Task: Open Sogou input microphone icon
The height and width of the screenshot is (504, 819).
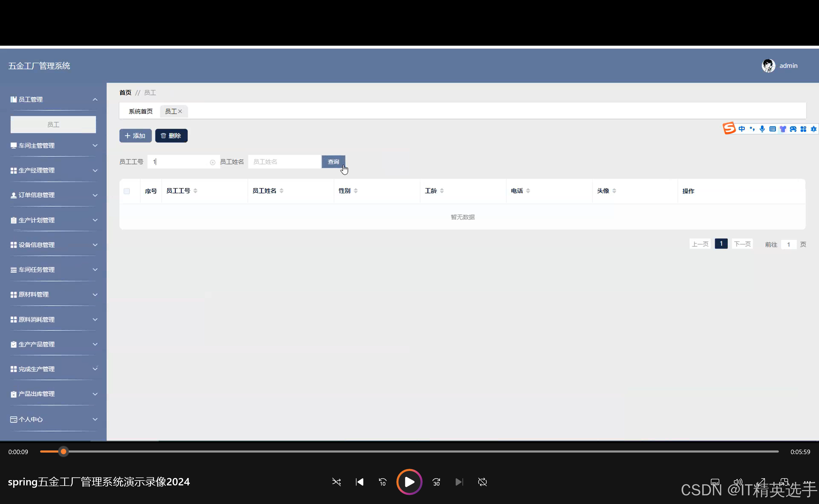Action: point(762,129)
